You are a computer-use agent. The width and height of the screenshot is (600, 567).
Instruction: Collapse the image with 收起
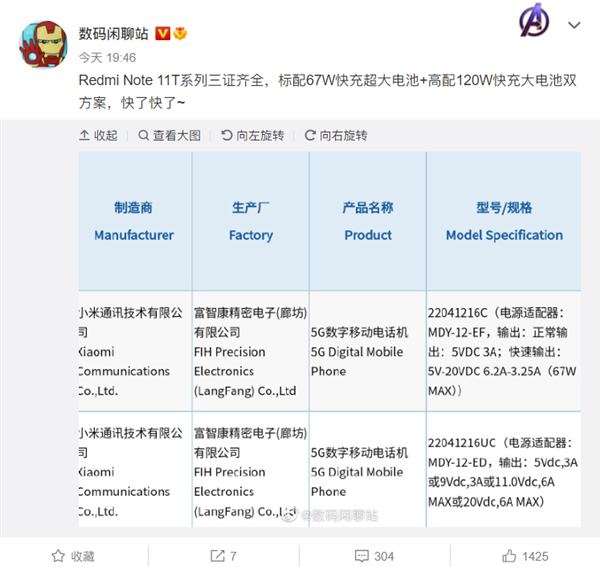click(98, 135)
